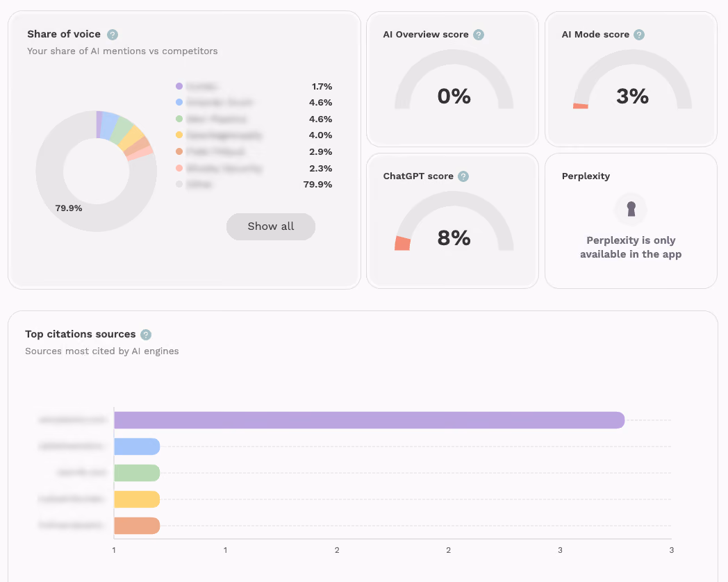This screenshot has width=728, height=582.
Task: Click 'Your share of AI mentions vs competitors'
Action: (x=122, y=51)
